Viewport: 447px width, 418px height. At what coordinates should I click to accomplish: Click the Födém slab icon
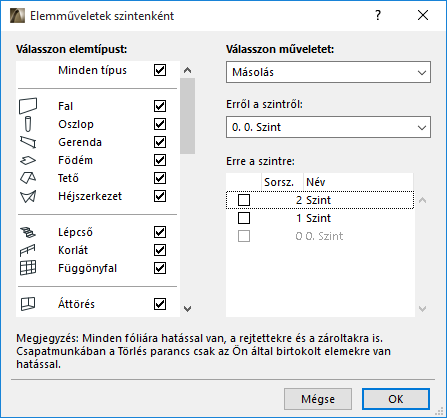[28, 160]
